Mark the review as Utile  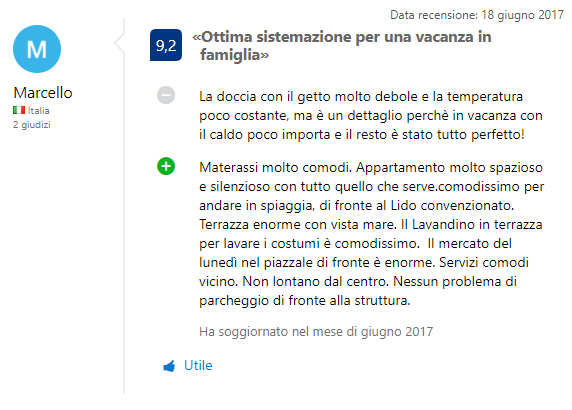coord(198,365)
